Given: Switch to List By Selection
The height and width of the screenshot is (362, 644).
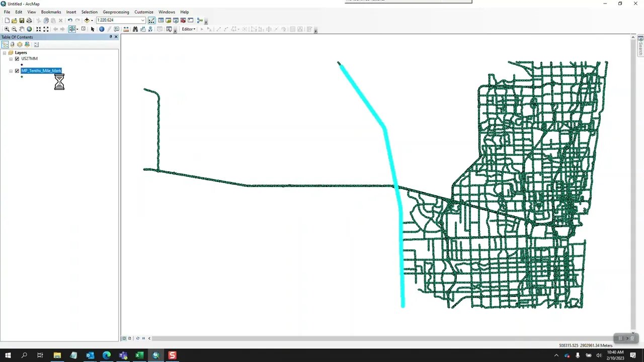Looking at the screenshot, I should coord(27,44).
